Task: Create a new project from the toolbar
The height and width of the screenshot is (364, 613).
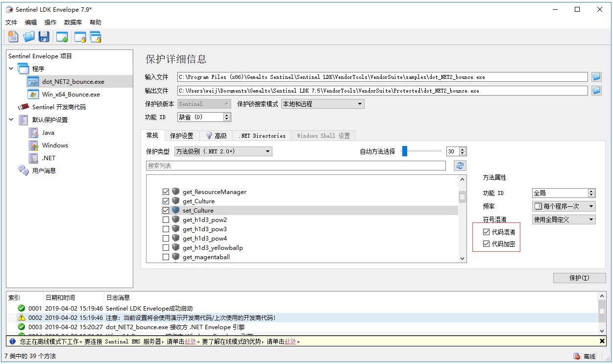Action: [x=13, y=37]
